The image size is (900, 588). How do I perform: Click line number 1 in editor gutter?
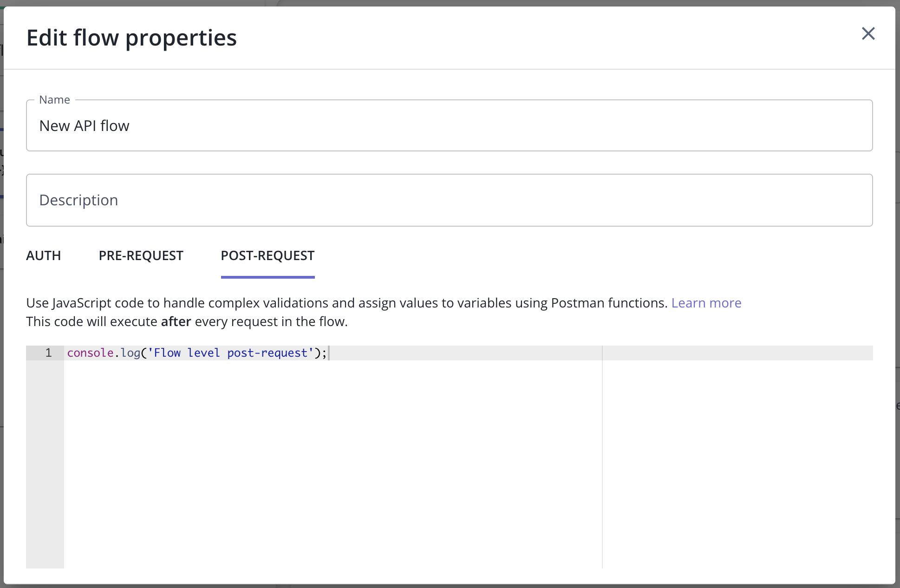tap(48, 353)
